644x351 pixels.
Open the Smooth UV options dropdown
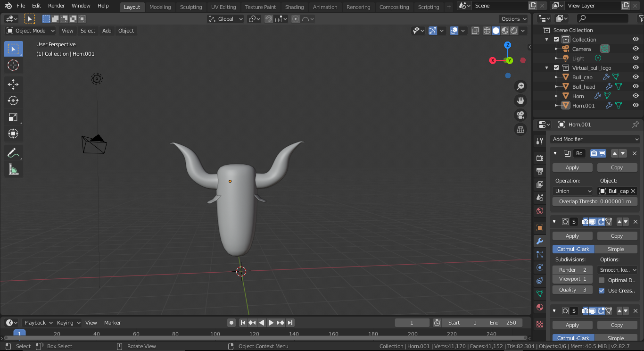click(x=618, y=270)
